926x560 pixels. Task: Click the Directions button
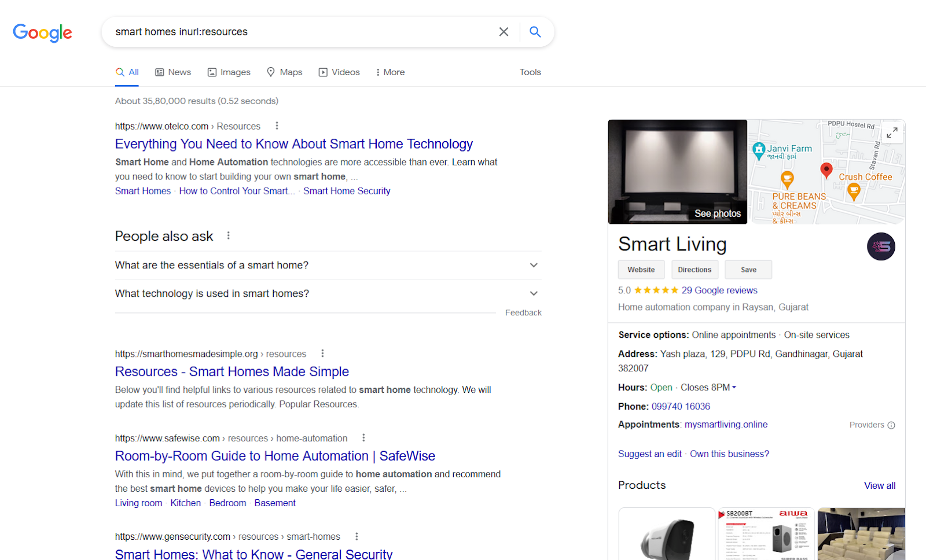(x=694, y=270)
